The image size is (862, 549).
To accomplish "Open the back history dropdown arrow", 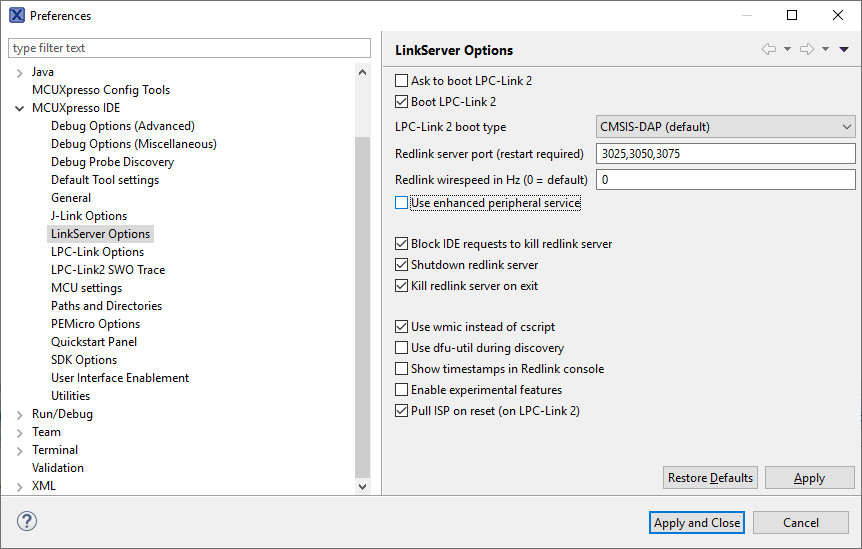I will click(x=787, y=49).
